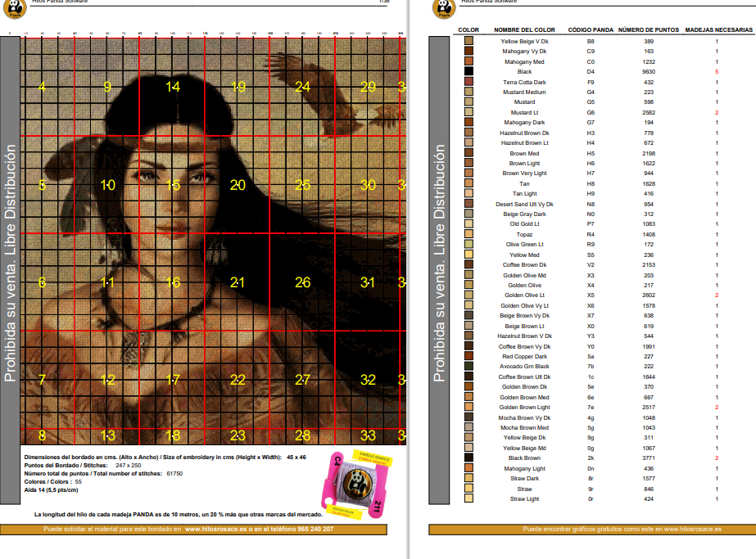Click the CÓDIGO PANDA column header
Viewport: 756px width, 559px height.
tap(591, 30)
